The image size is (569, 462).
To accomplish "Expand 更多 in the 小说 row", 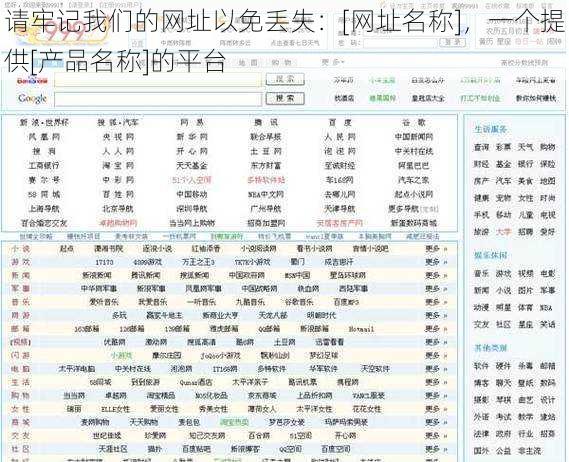I will [436, 249].
